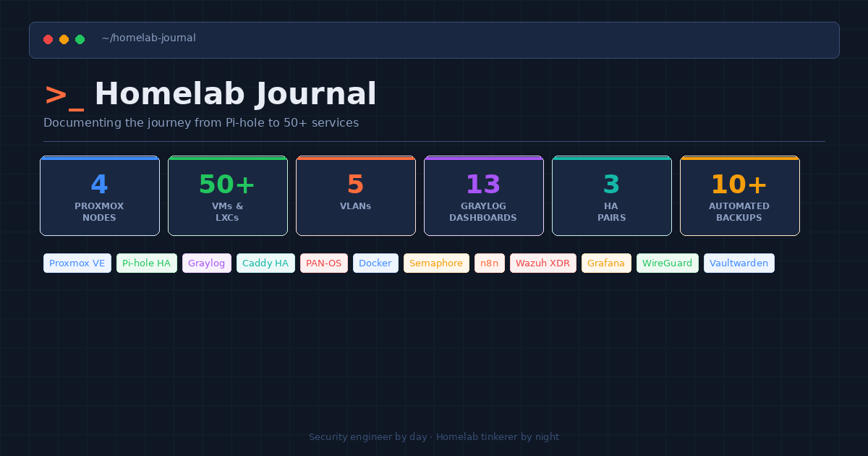Viewport: 868px width, 456px height.
Task: Click the Homelab Journal title
Action: [235, 95]
